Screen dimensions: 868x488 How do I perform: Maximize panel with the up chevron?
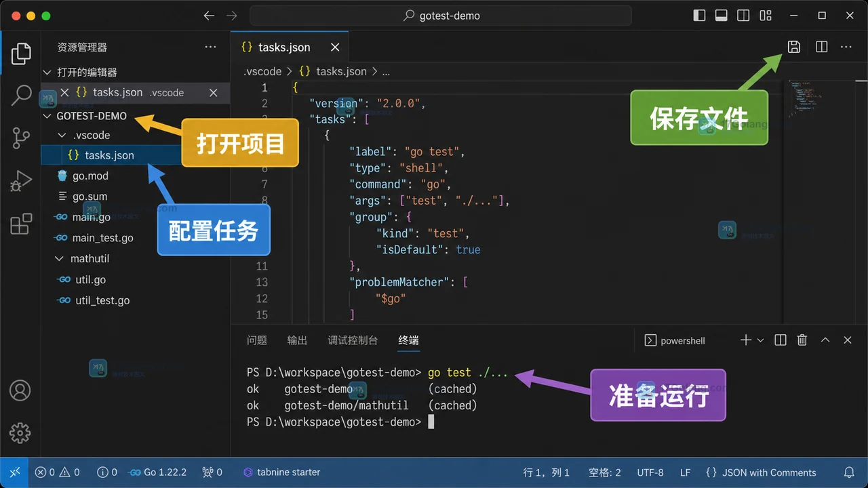825,340
